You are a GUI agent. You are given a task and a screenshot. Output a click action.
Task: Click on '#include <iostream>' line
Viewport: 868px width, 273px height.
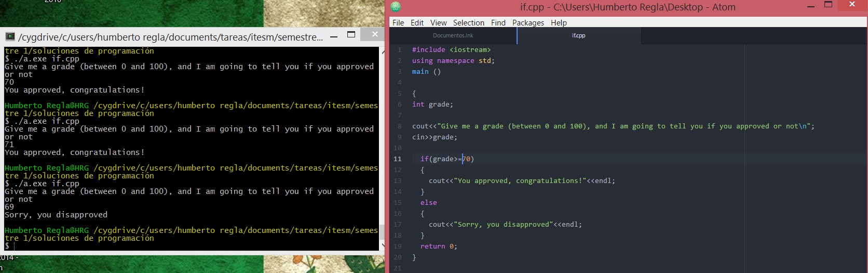point(451,50)
